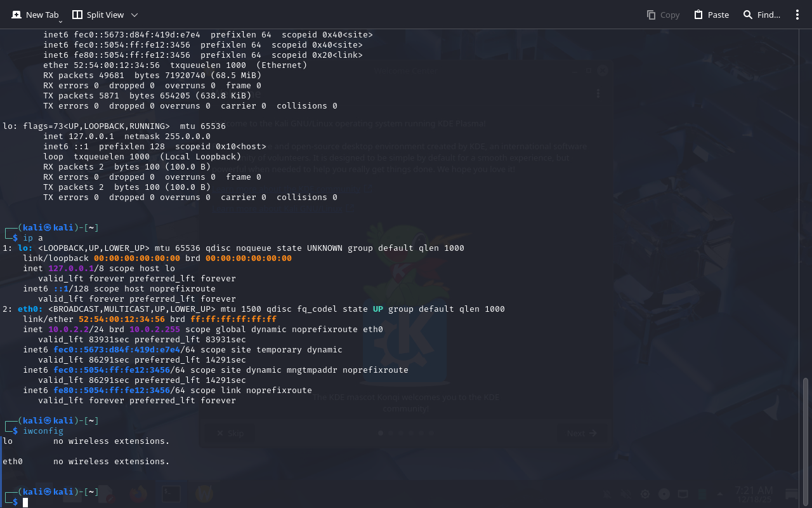Click the green UP state text
This screenshot has height=508, width=812.
coord(377,309)
